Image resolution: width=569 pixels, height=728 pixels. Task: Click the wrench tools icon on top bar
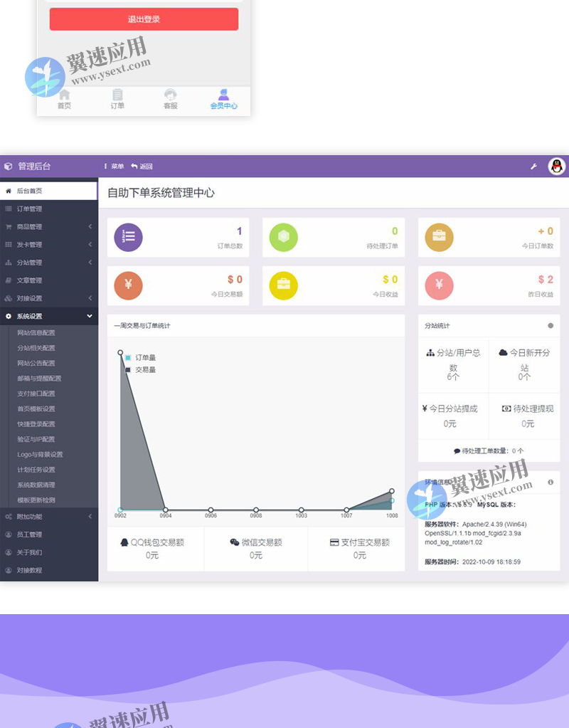tap(533, 166)
